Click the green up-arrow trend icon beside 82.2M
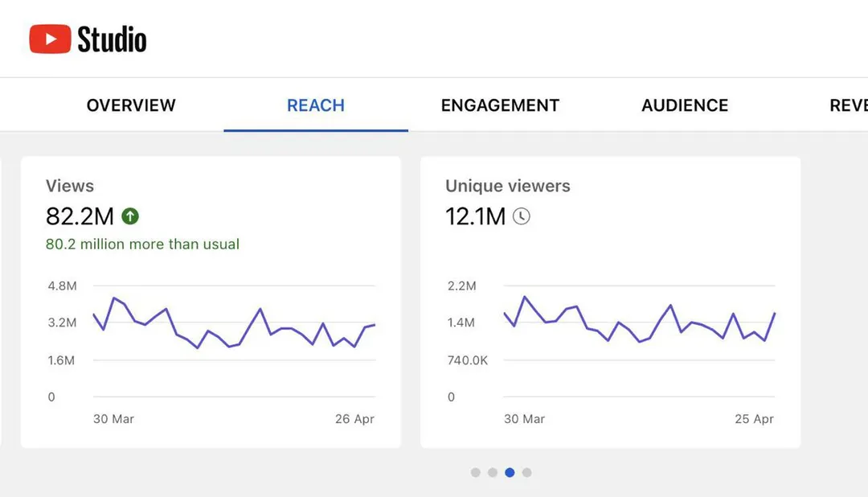868x497 pixels. coord(130,216)
